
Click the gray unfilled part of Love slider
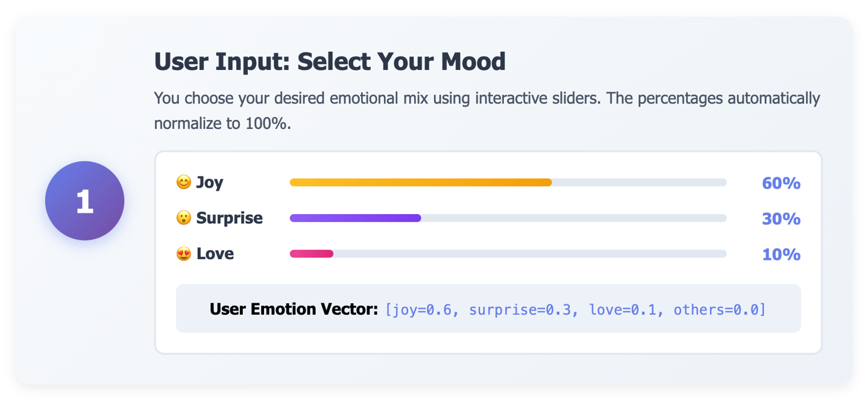[x=529, y=254]
